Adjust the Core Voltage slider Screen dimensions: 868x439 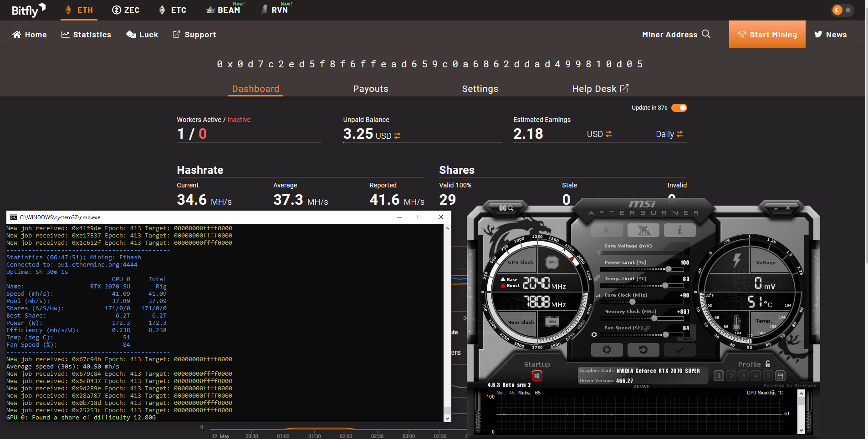[x=642, y=253]
